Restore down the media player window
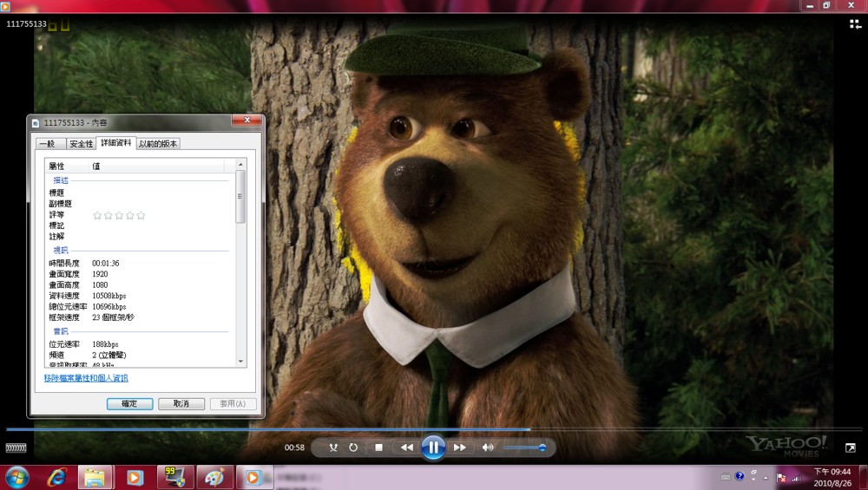This screenshot has width=868, height=490. 826,5
